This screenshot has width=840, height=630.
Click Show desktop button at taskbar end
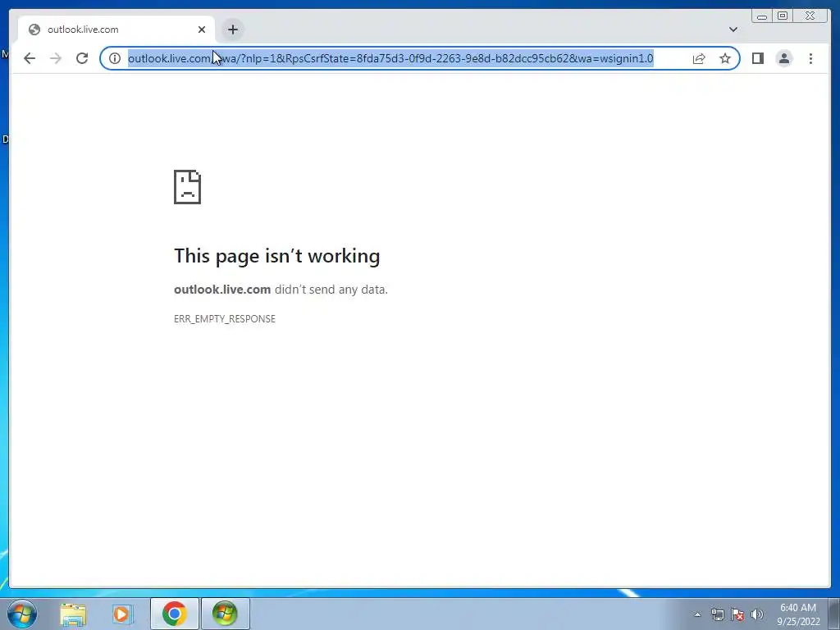[x=834, y=614]
